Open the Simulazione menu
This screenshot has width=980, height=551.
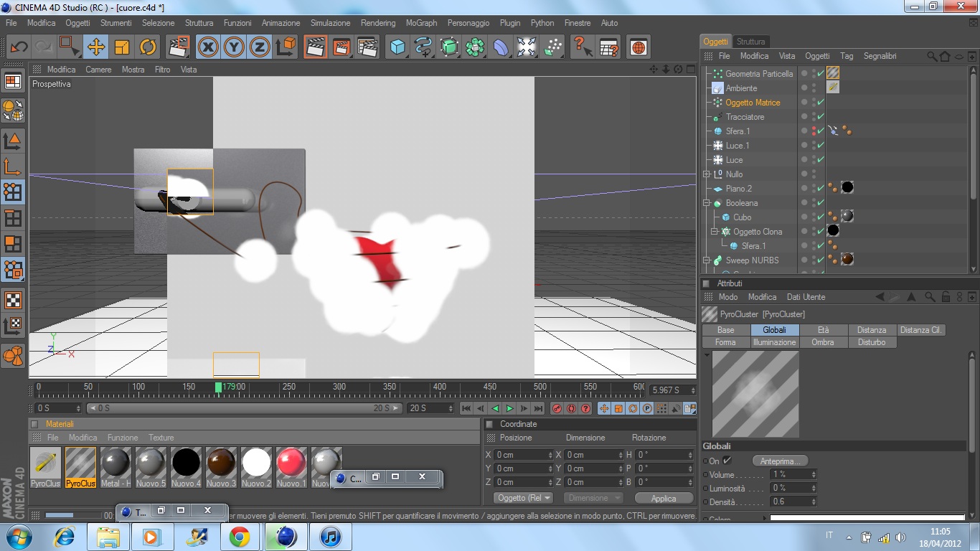(330, 23)
